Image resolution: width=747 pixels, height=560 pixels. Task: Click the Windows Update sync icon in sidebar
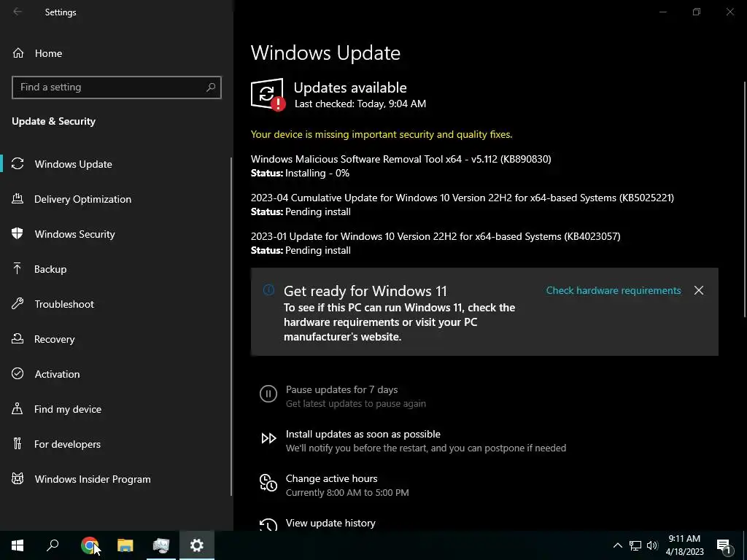point(18,164)
